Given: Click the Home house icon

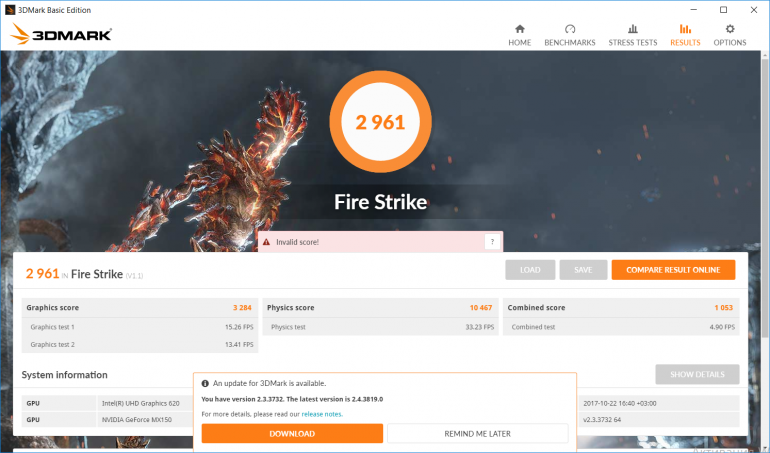Looking at the screenshot, I should coord(520,29).
